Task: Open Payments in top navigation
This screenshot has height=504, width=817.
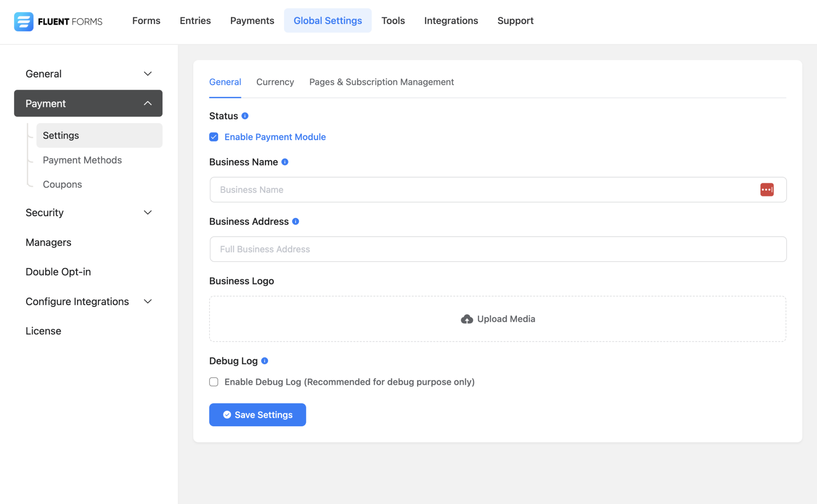Action: coord(252,21)
